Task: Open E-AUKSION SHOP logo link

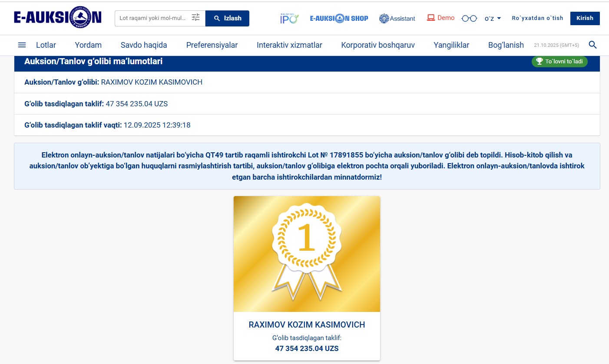Action: (x=339, y=18)
